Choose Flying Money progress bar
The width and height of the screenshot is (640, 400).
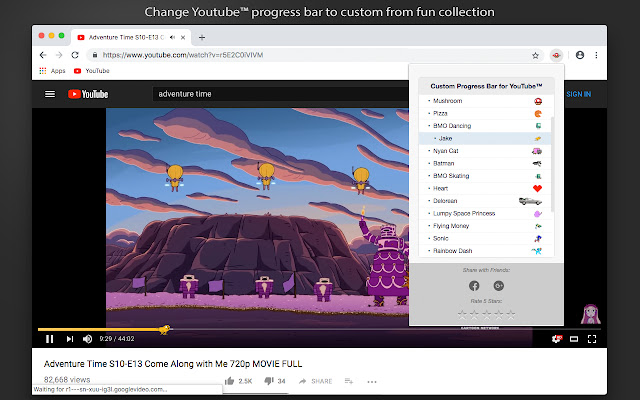(x=485, y=226)
